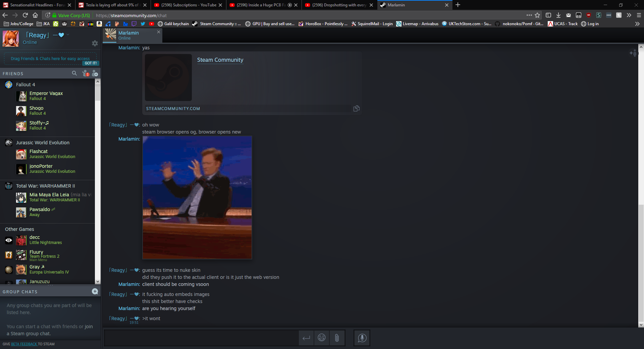Collapse the Fallout 4 friends group

click(25, 85)
